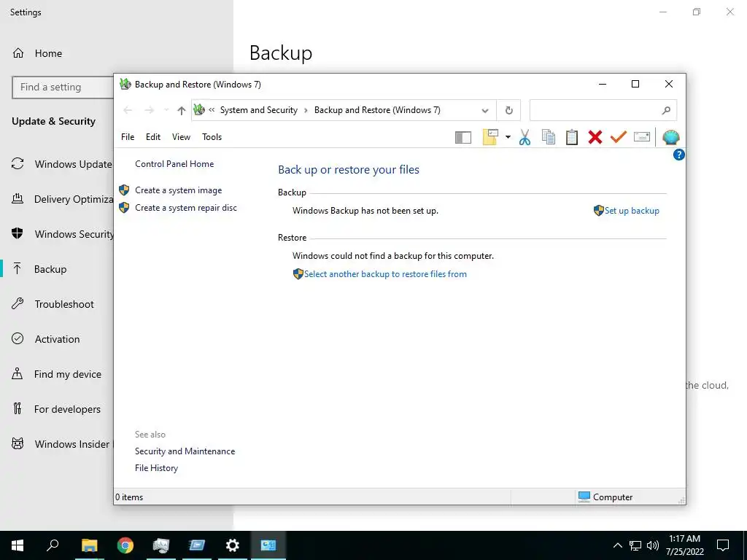This screenshot has height=560, width=747.
Task: Click the network tray icon
Action: pyautogui.click(x=635, y=545)
